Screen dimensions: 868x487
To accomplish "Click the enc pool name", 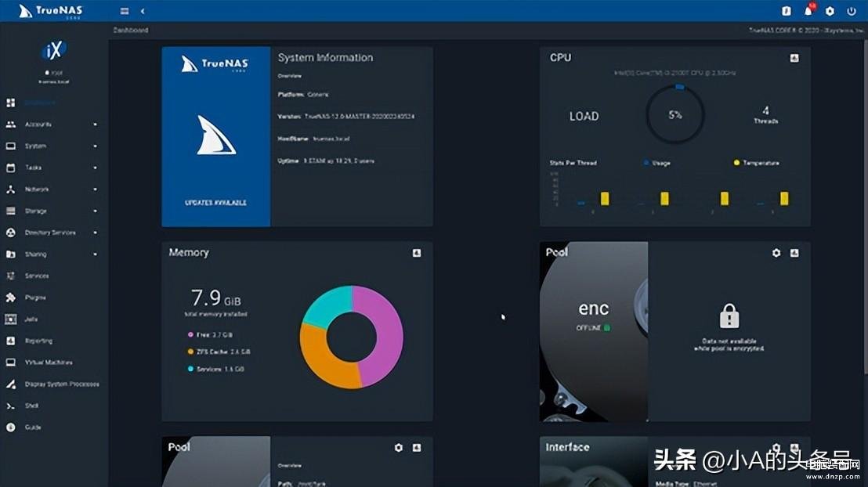I will tap(594, 308).
